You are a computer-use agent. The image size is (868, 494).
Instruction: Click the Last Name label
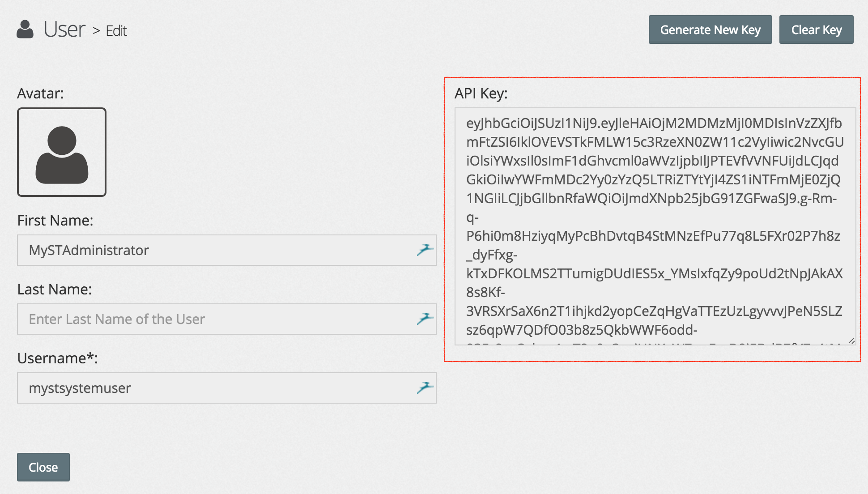[x=54, y=290]
